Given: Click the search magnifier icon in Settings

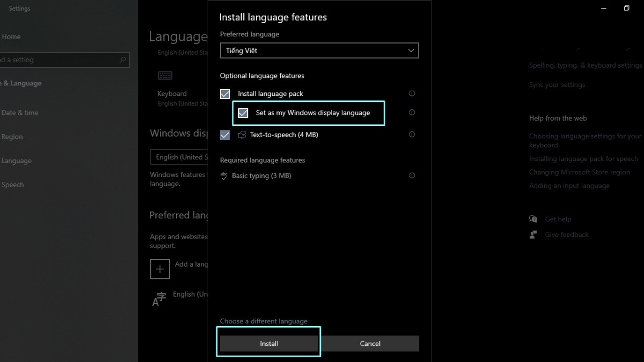Looking at the screenshot, I should click(122, 60).
